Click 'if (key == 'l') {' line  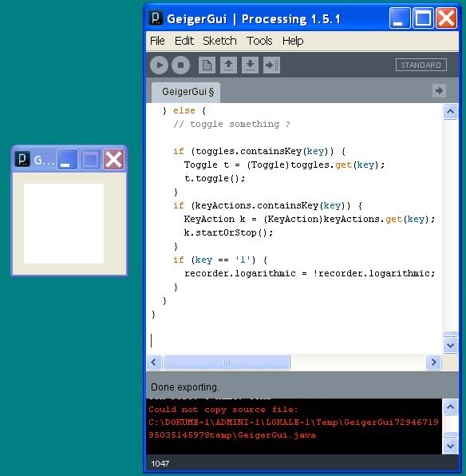click(220, 260)
